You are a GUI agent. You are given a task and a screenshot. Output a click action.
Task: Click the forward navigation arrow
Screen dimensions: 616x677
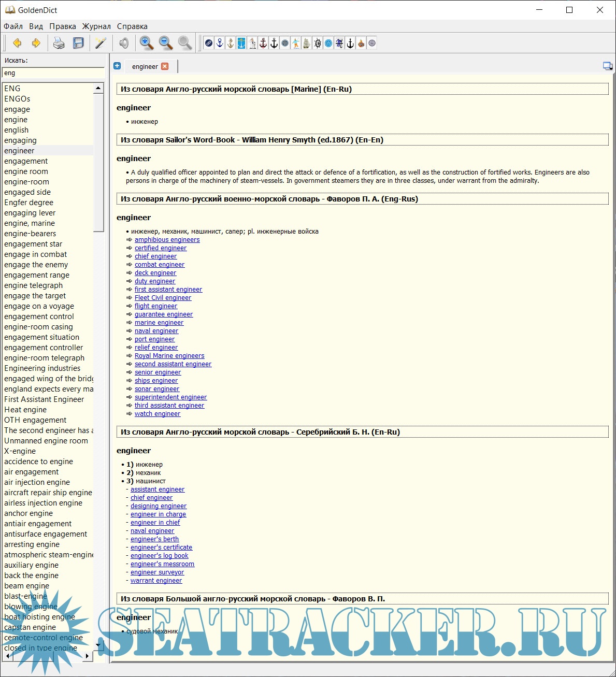pyautogui.click(x=36, y=43)
